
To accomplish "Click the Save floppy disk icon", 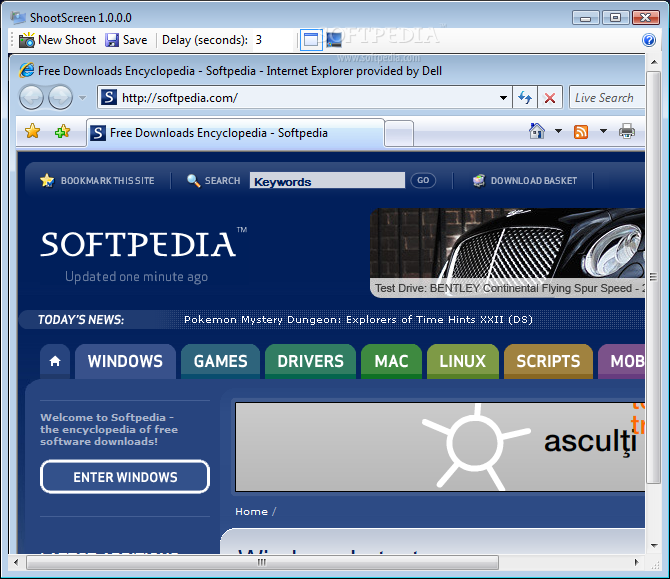I will [x=112, y=40].
